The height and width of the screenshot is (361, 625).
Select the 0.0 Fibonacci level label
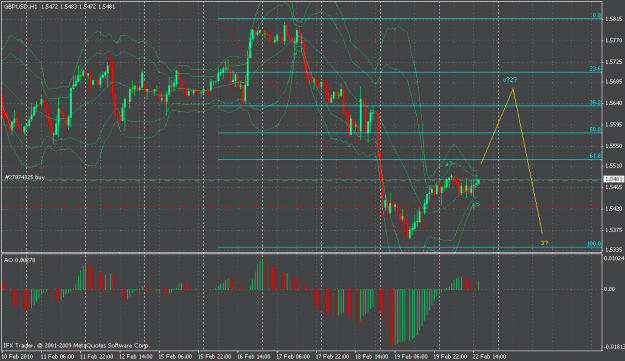click(x=596, y=16)
